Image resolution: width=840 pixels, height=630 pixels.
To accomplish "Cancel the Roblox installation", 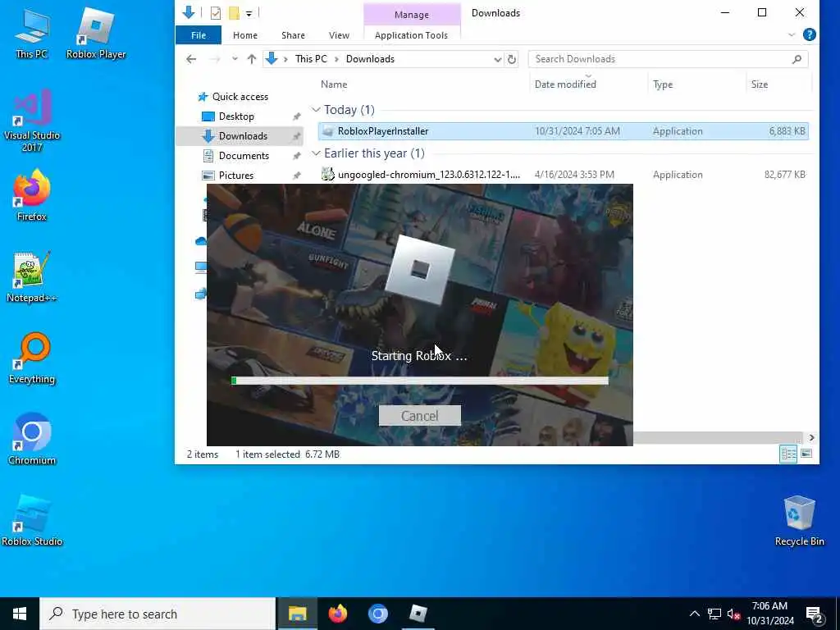I will click(x=419, y=416).
